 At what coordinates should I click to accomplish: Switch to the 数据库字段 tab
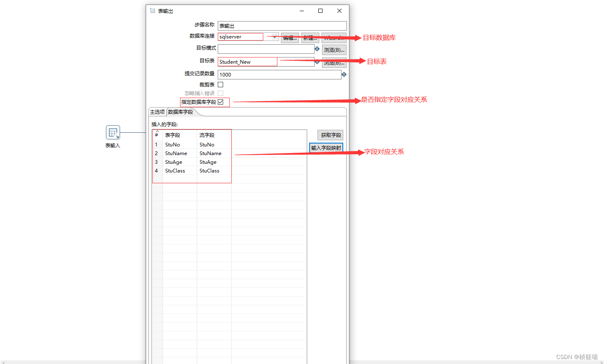(x=180, y=112)
